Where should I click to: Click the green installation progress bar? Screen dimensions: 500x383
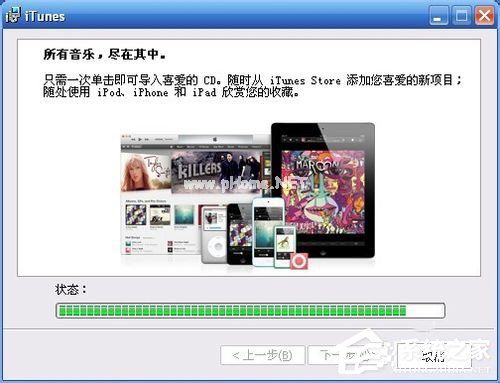250,311
